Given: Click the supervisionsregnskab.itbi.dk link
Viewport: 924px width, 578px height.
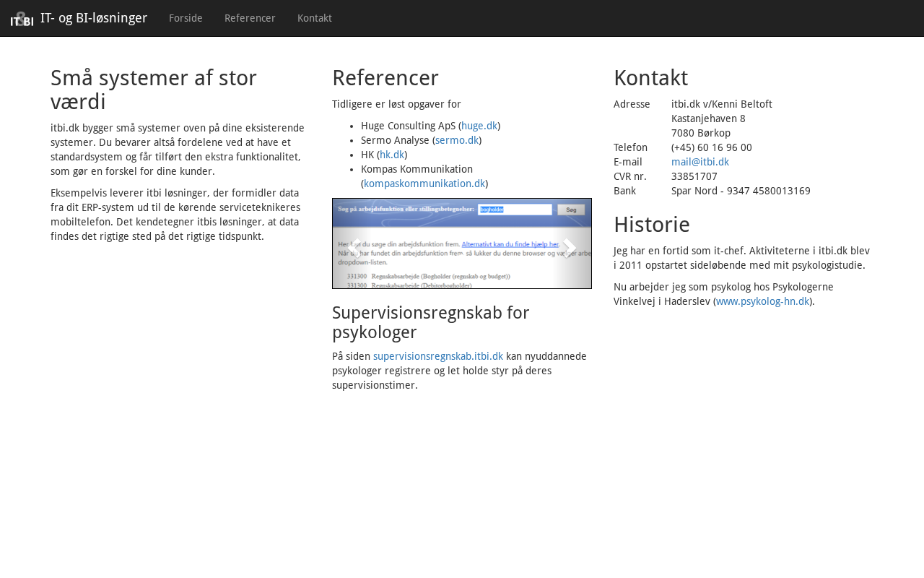Looking at the screenshot, I should [x=437, y=356].
